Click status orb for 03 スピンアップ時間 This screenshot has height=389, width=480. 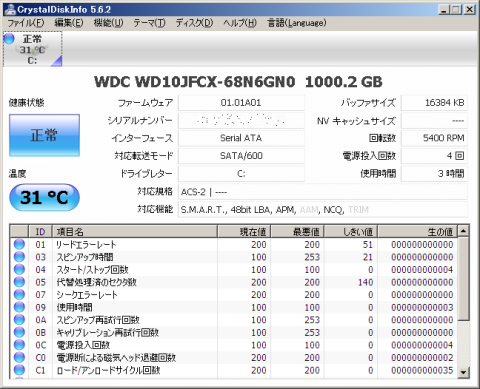[19, 257]
